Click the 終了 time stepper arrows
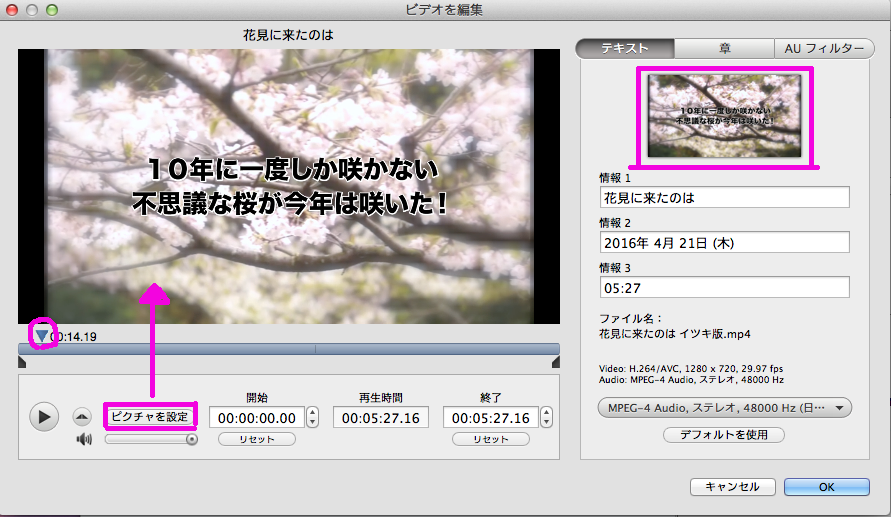891x517 pixels. pyautogui.click(x=546, y=417)
